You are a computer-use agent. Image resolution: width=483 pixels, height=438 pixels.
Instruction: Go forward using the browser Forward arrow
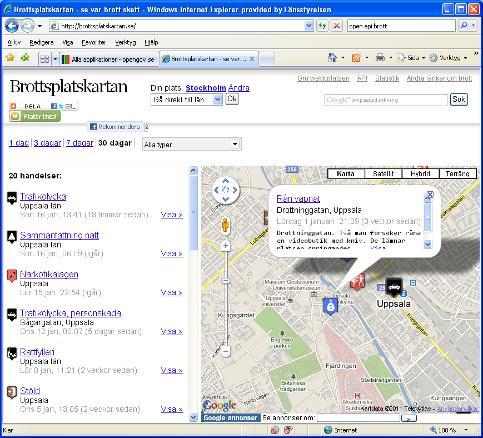(27, 26)
